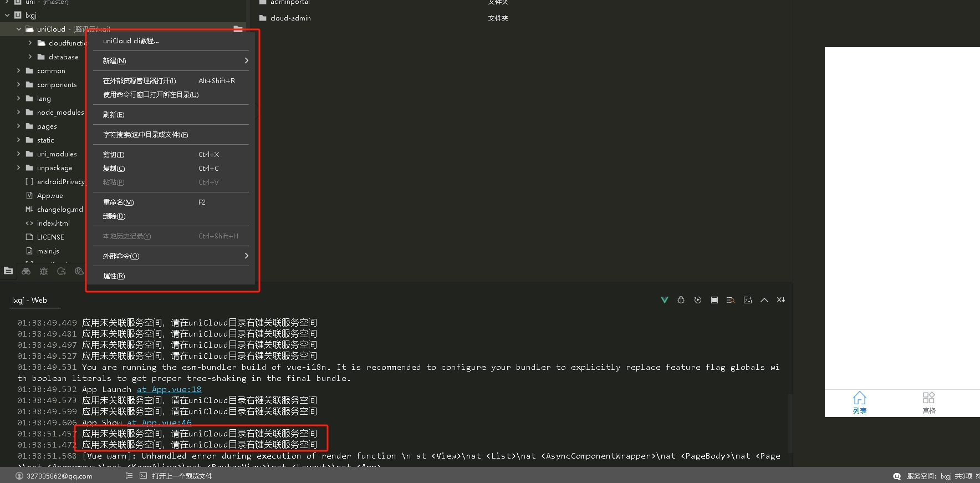Image resolution: width=980 pixels, height=483 pixels.
Task: Select 刷新(E) from context menu
Action: (x=114, y=115)
